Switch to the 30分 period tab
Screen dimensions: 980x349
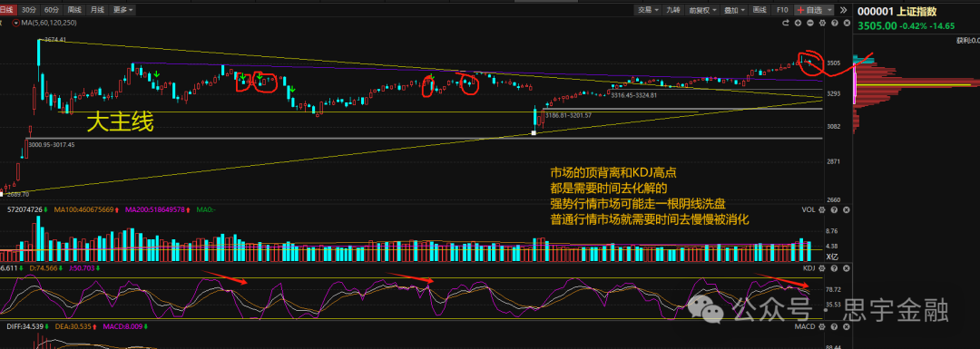tap(29, 10)
